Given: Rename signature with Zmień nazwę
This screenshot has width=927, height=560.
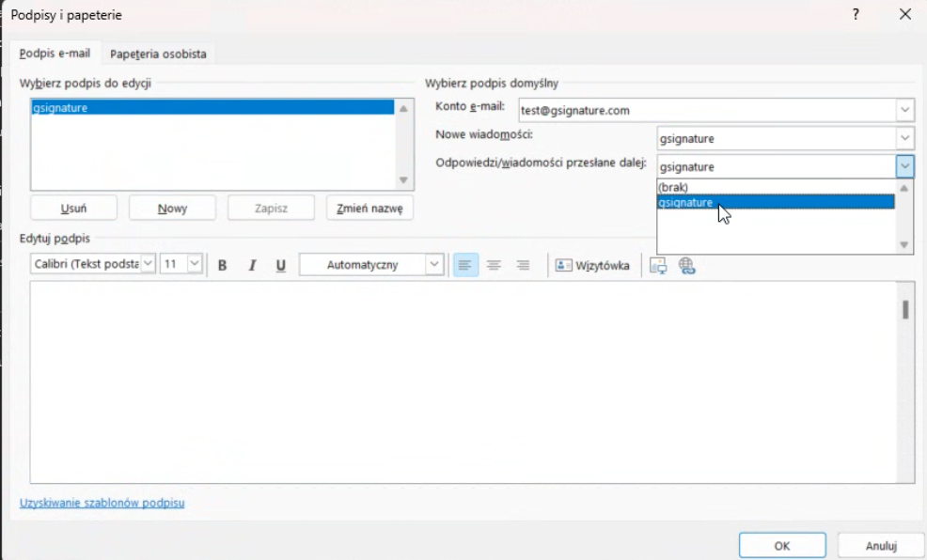Looking at the screenshot, I should point(369,208).
